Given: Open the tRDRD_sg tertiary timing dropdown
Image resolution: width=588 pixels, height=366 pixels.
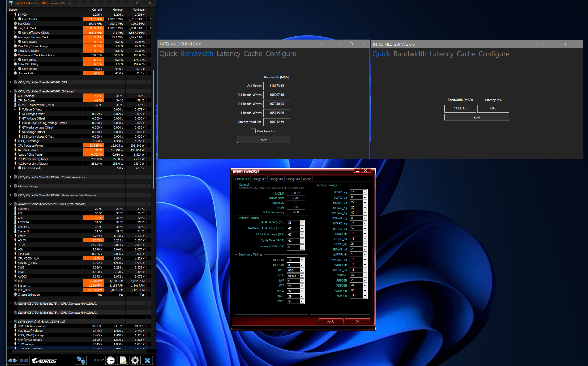Looking at the screenshot, I should (x=365, y=192).
